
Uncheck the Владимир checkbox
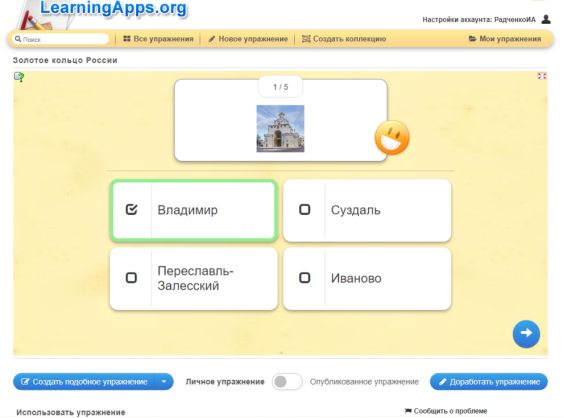[131, 209]
